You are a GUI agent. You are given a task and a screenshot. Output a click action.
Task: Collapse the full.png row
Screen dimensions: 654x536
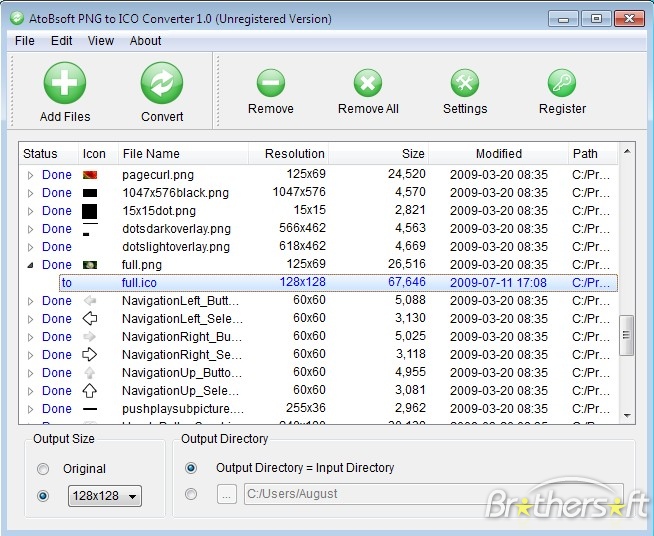[x=30, y=265]
